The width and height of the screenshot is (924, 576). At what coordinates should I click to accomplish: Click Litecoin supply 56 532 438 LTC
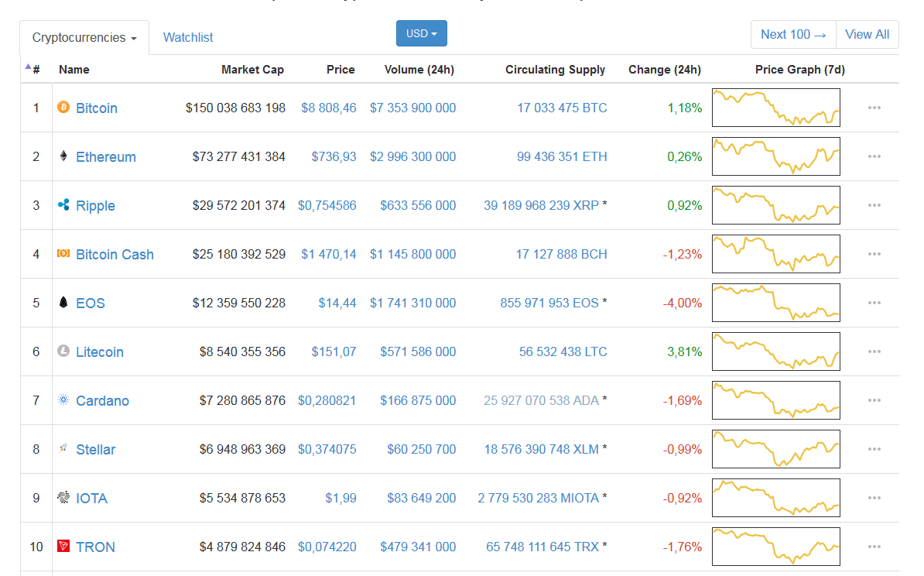pos(563,351)
